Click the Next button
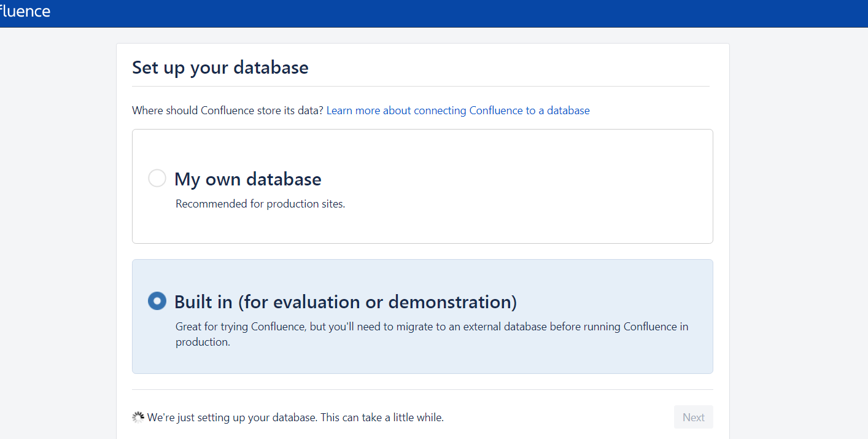 (x=693, y=416)
